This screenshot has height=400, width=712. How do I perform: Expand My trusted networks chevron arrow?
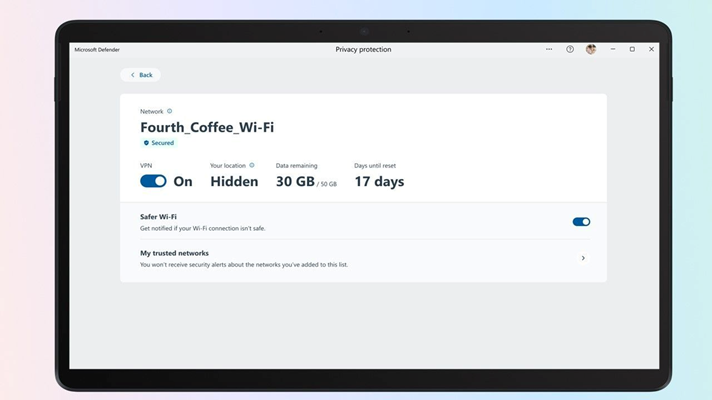583,258
